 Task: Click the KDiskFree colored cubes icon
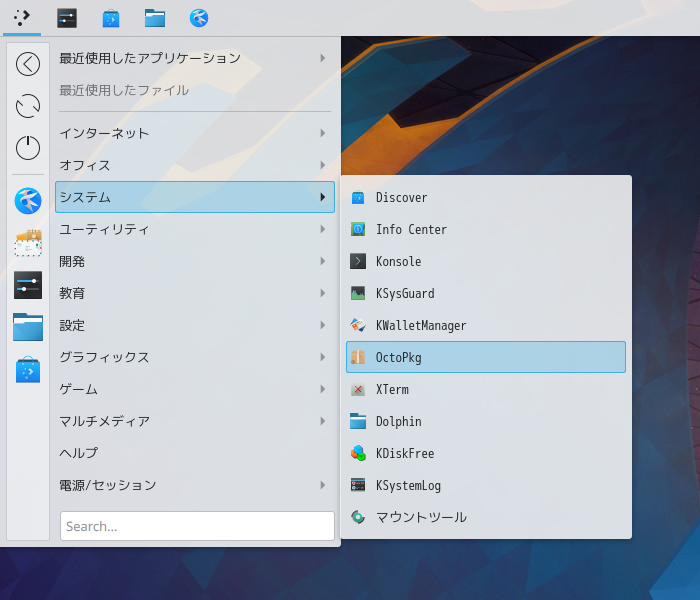358,453
